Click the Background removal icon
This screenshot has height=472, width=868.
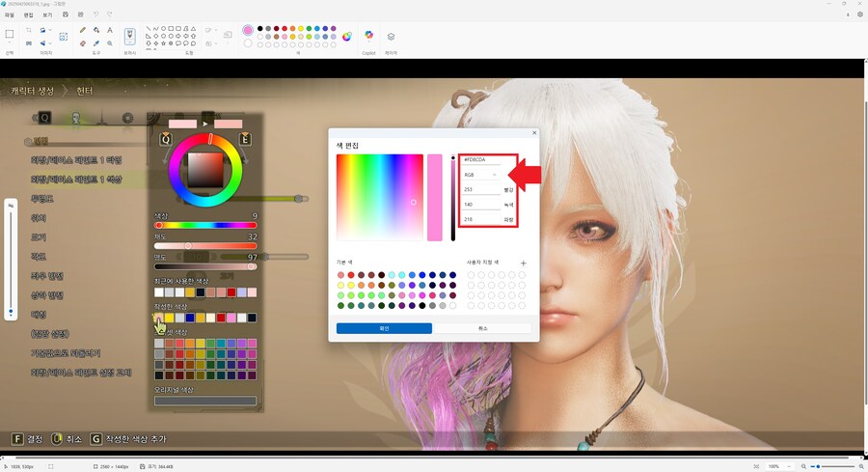(63, 37)
